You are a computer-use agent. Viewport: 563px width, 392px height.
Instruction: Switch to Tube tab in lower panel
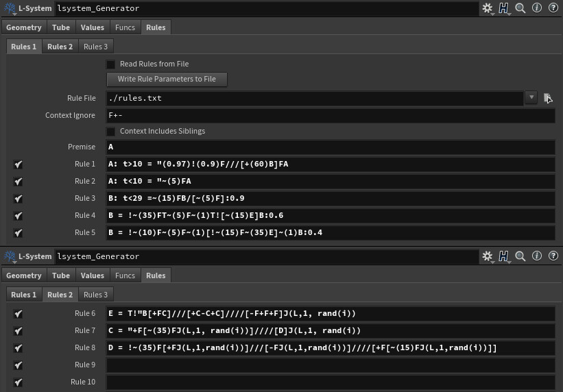[x=61, y=275]
